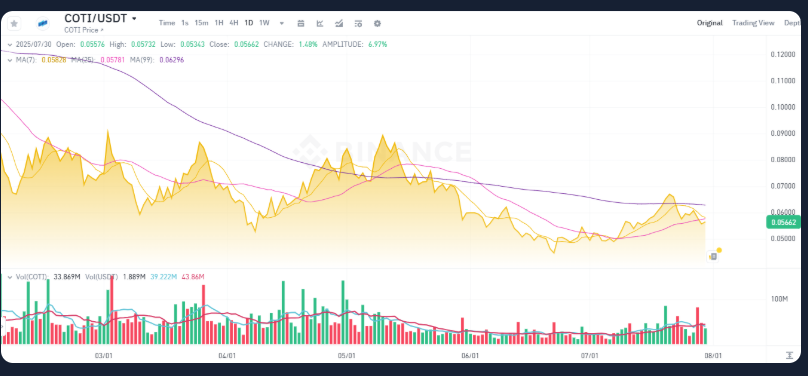
Task: Open the technical indicators icon
Action: coord(339,24)
